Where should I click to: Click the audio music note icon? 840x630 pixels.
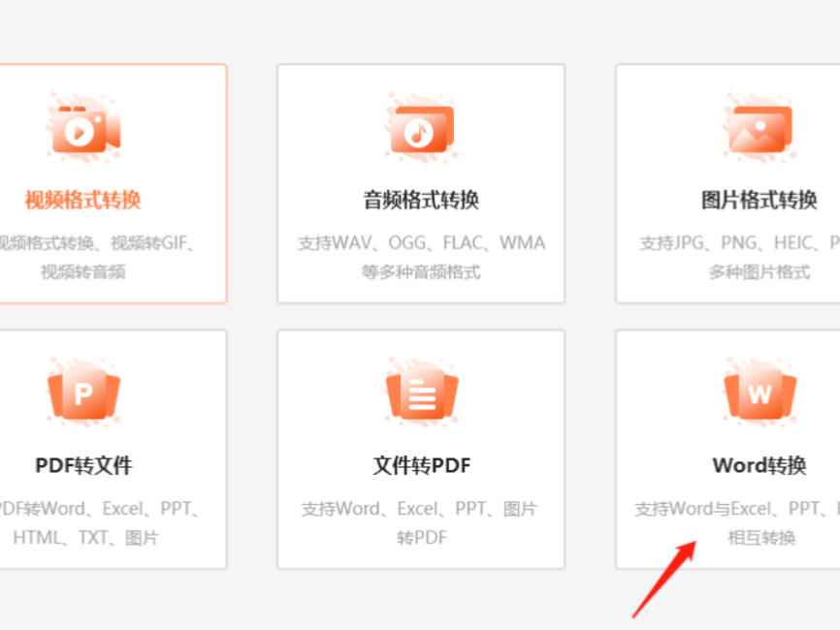point(422,129)
